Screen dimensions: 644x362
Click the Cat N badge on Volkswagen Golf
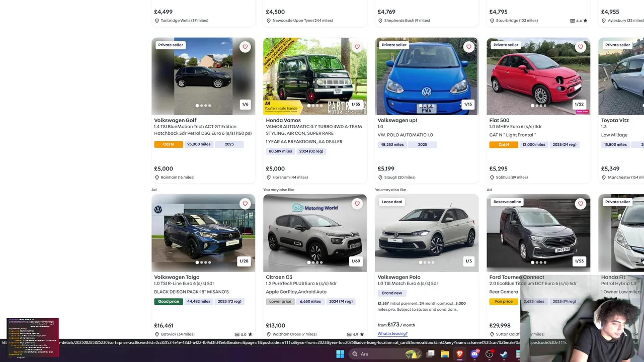(x=169, y=144)
